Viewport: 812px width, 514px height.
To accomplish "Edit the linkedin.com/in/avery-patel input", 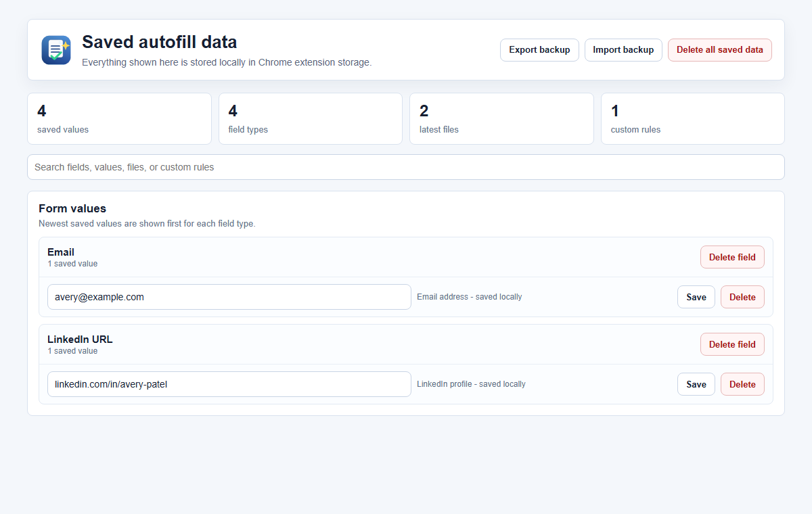I will 229,384.
